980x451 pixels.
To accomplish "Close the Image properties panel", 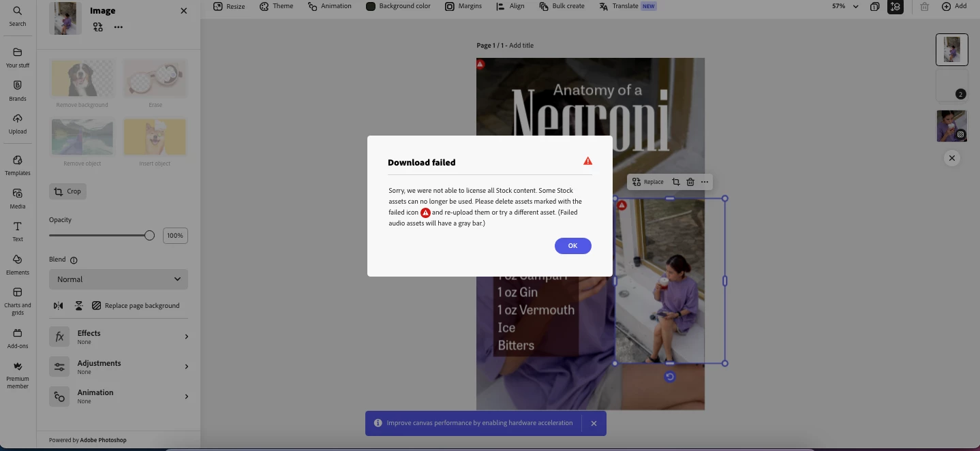I will pos(183,11).
